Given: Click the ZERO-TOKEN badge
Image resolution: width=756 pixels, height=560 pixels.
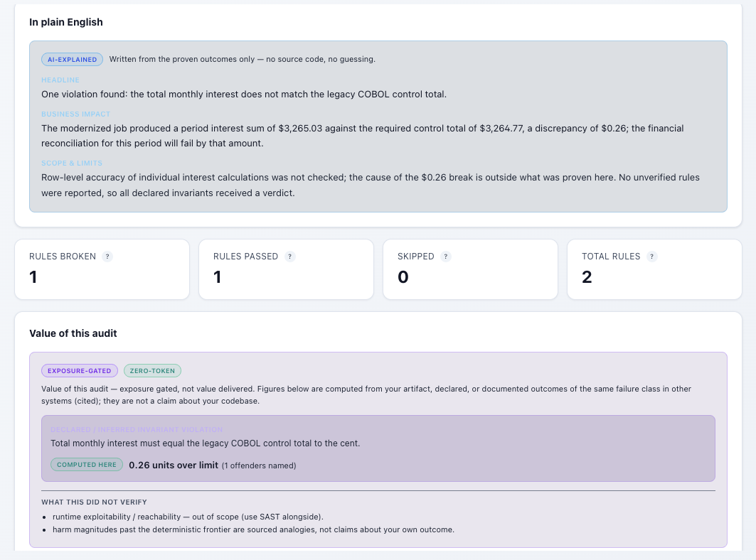Looking at the screenshot, I should click(x=152, y=370).
